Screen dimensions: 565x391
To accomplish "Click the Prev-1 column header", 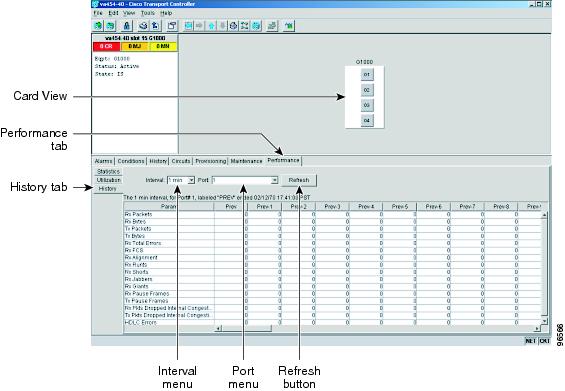I will [265, 206].
